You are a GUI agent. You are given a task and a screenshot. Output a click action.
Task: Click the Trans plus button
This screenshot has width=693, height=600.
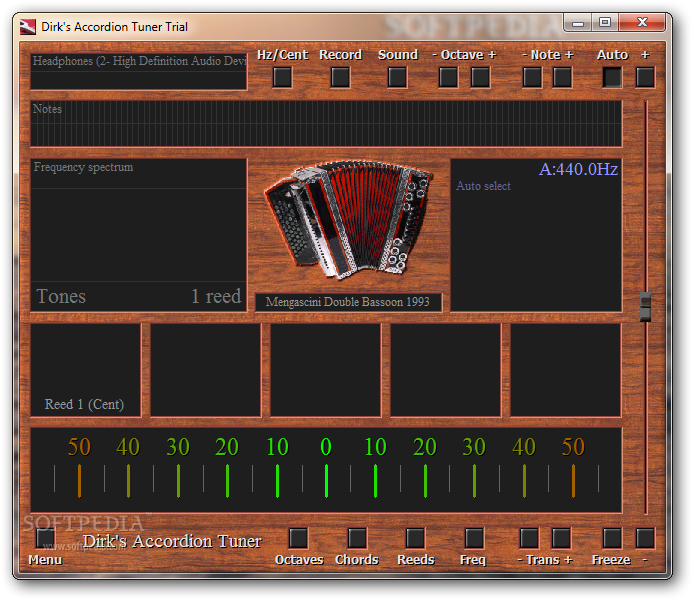coord(561,538)
